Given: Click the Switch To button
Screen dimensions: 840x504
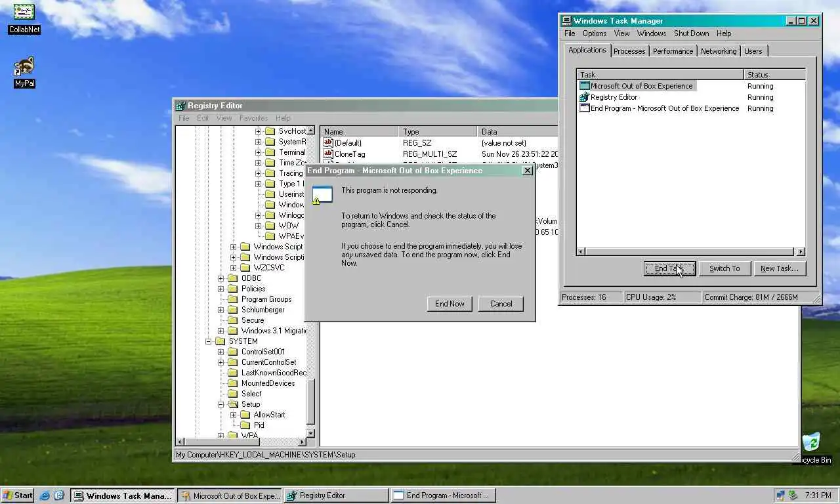Looking at the screenshot, I should pyautogui.click(x=724, y=268).
